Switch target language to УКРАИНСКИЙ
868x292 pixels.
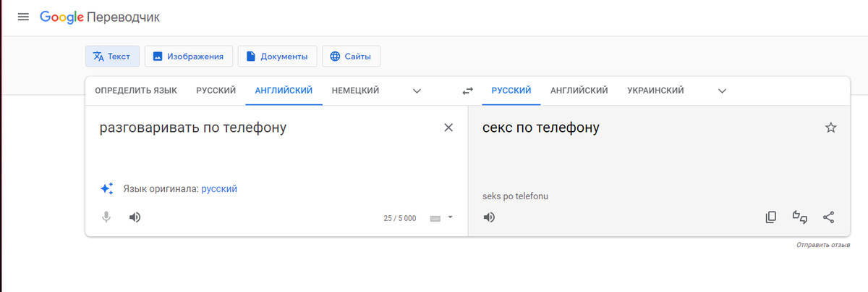coord(655,91)
